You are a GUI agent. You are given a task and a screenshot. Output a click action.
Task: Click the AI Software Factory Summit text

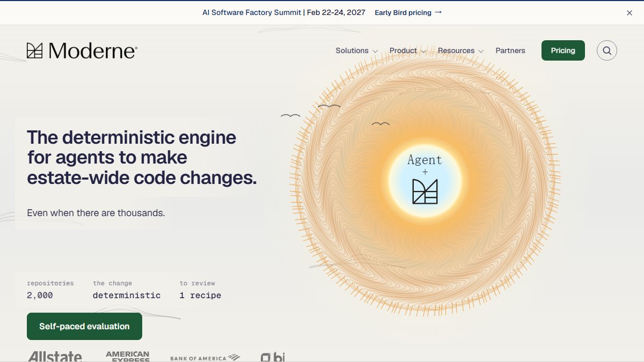(252, 12)
